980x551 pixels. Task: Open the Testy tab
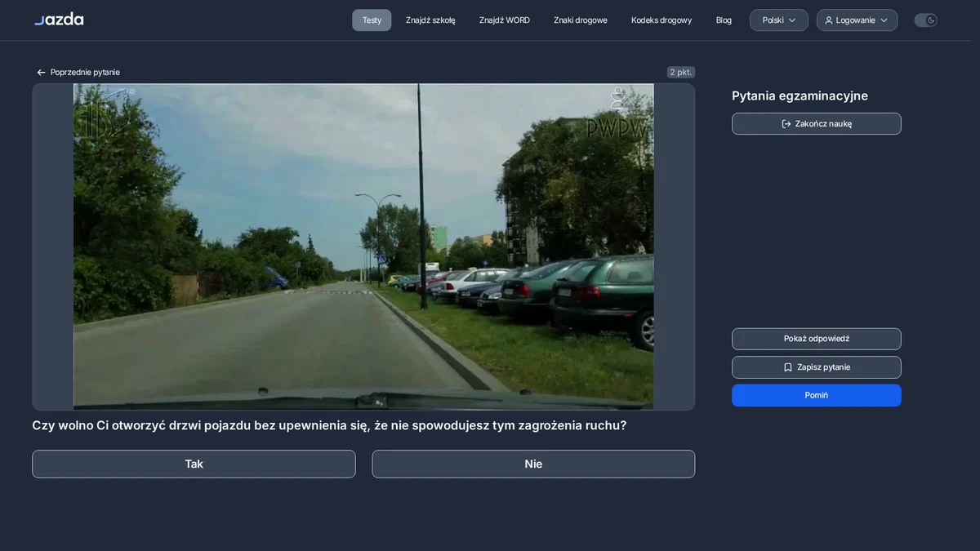(x=372, y=20)
